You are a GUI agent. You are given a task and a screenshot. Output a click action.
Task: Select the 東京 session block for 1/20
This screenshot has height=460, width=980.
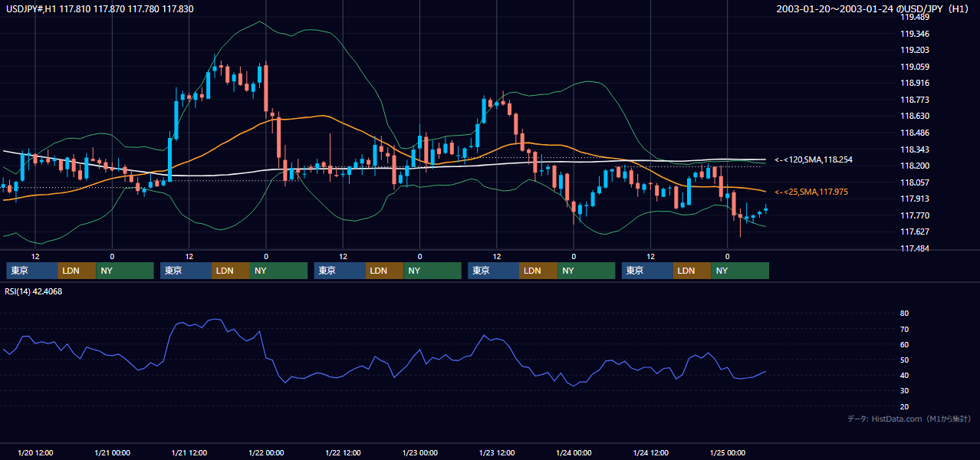31,271
